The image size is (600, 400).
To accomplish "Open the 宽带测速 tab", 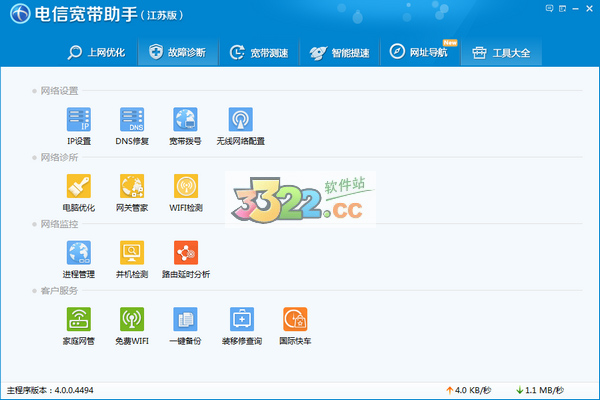I will 259,52.
